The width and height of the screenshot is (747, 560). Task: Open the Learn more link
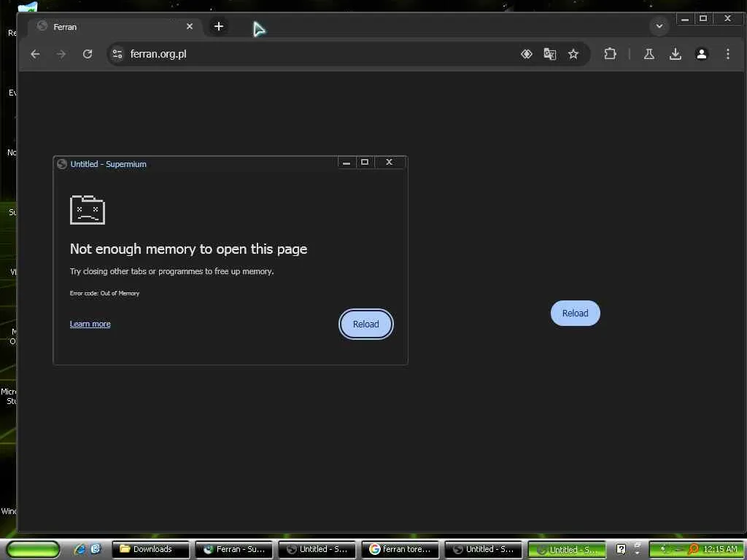(90, 324)
